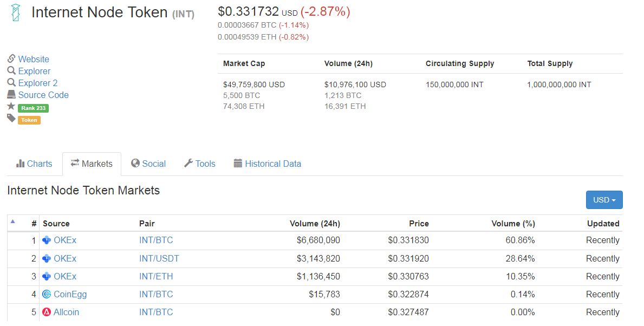Viewport: 644px width, 326px height.
Task: Open the Explorer 2 link
Action: [x=38, y=83]
